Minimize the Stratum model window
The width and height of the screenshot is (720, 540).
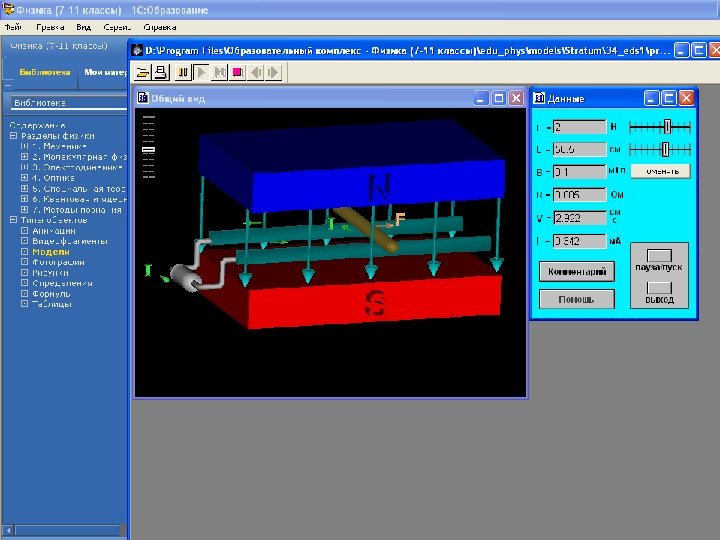681,50
